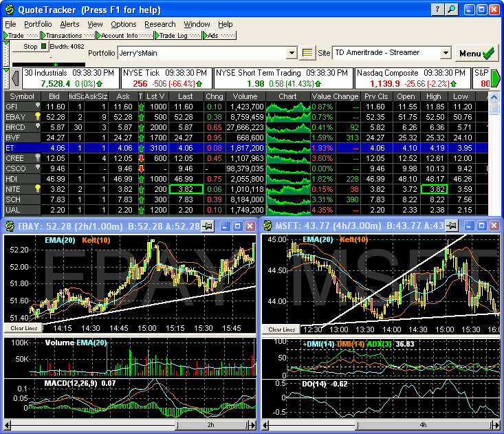Pin the EBAY chart window
504x434 pixels.
(206, 226)
